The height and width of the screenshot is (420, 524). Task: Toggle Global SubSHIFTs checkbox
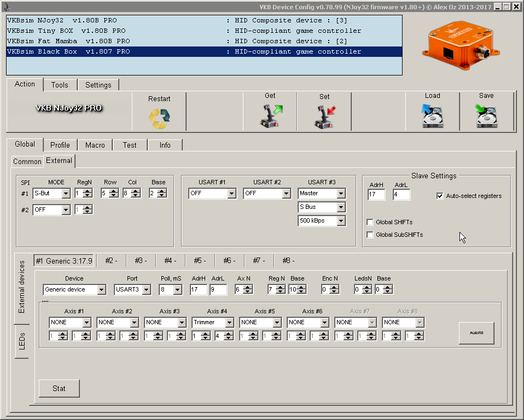click(370, 235)
